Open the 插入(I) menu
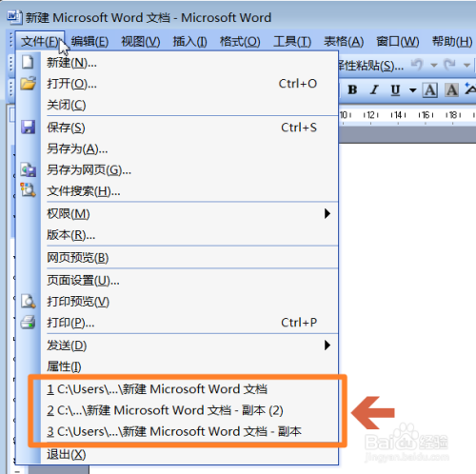The height and width of the screenshot is (474, 476). pyautogui.click(x=189, y=41)
